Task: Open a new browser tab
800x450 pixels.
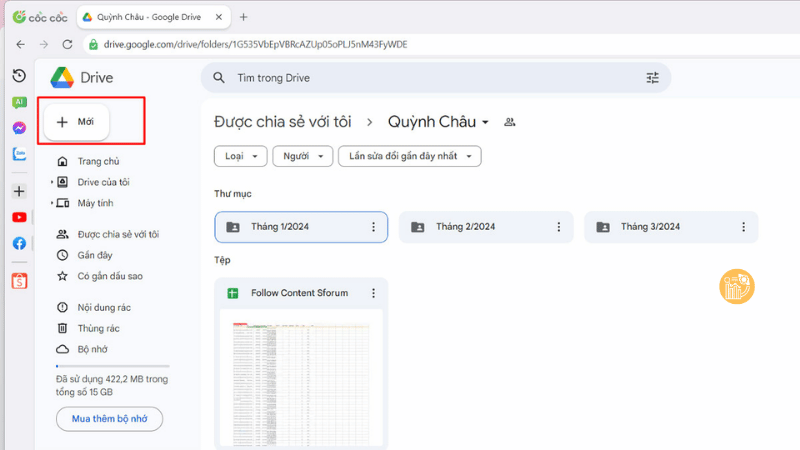Action: 243,17
